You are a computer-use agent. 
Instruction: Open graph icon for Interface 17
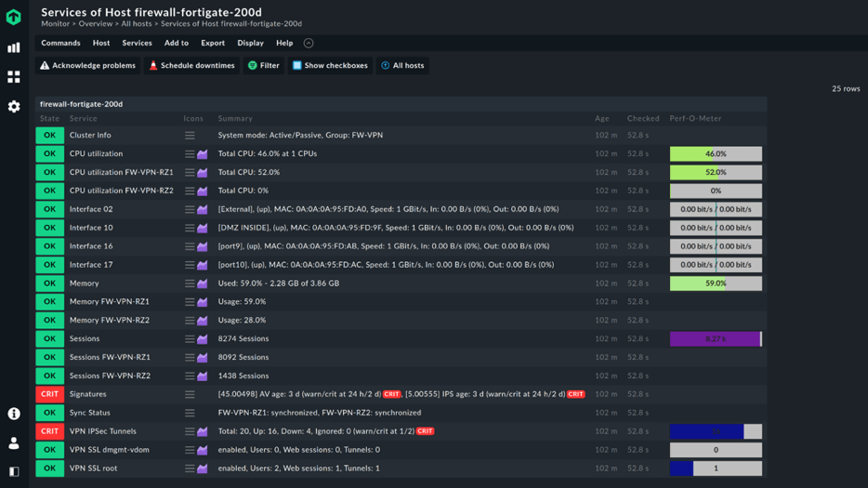(203, 265)
